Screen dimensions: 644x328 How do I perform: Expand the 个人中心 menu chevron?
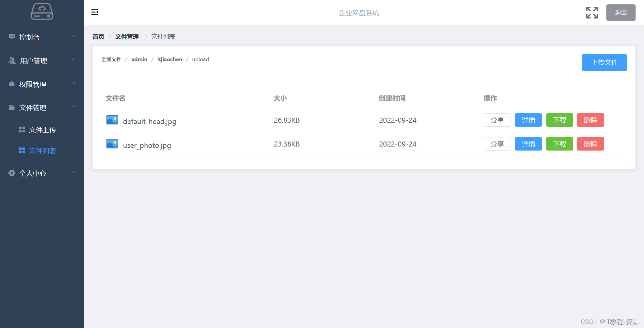coord(73,172)
